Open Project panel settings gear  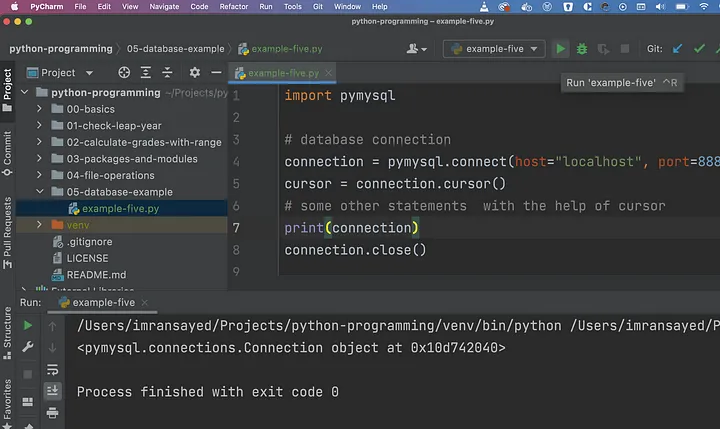pos(195,73)
